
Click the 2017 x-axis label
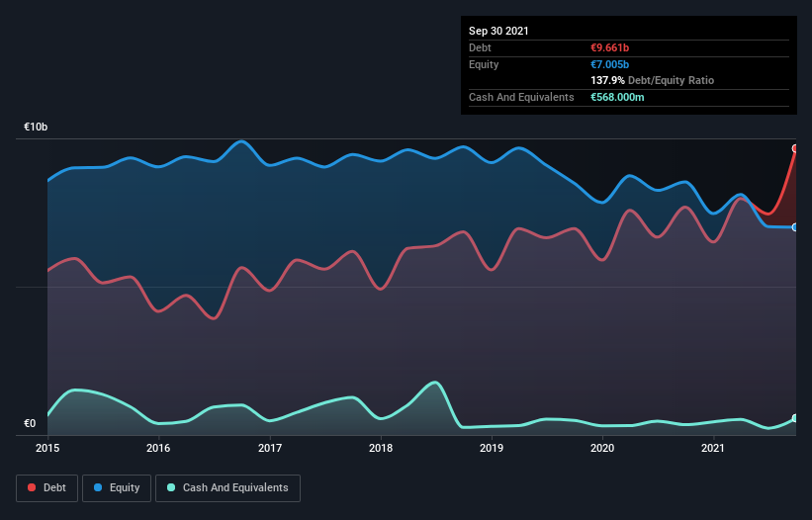pyautogui.click(x=270, y=448)
